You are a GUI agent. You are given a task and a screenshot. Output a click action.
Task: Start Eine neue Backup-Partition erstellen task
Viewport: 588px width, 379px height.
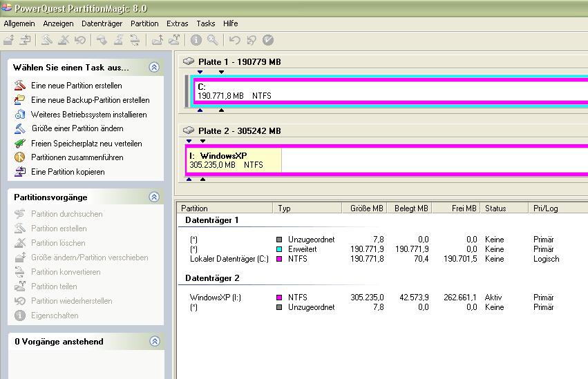tap(91, 100)
